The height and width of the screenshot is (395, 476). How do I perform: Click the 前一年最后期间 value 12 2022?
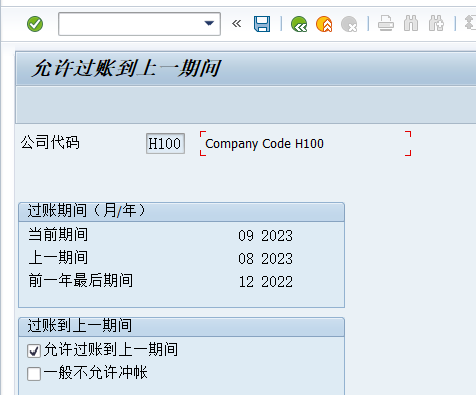266,282
